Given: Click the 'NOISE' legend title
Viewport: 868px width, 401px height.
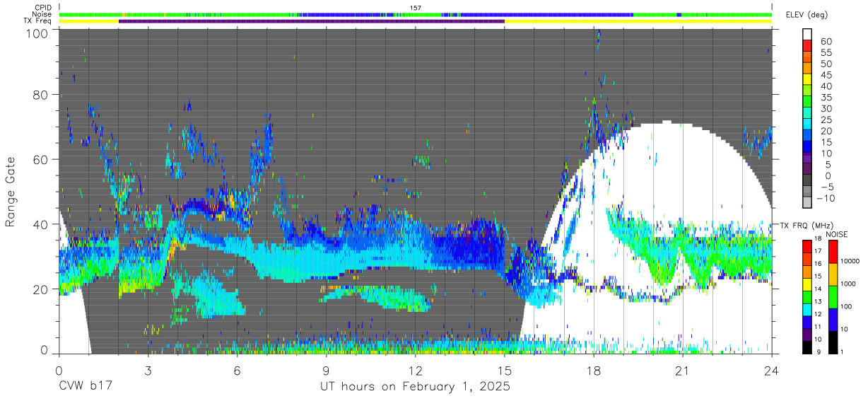Looking at the screenshot, I should click(837, 234).
